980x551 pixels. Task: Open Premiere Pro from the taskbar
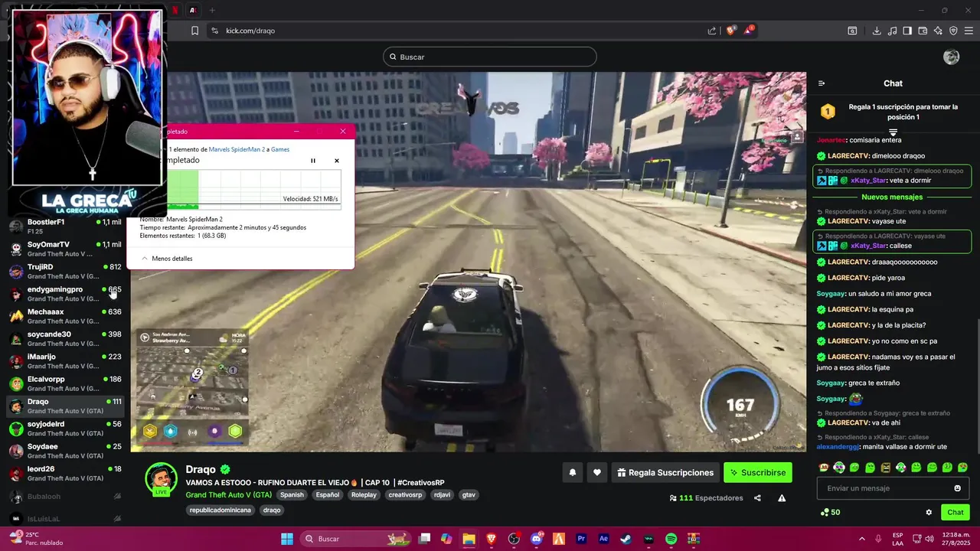581,539
